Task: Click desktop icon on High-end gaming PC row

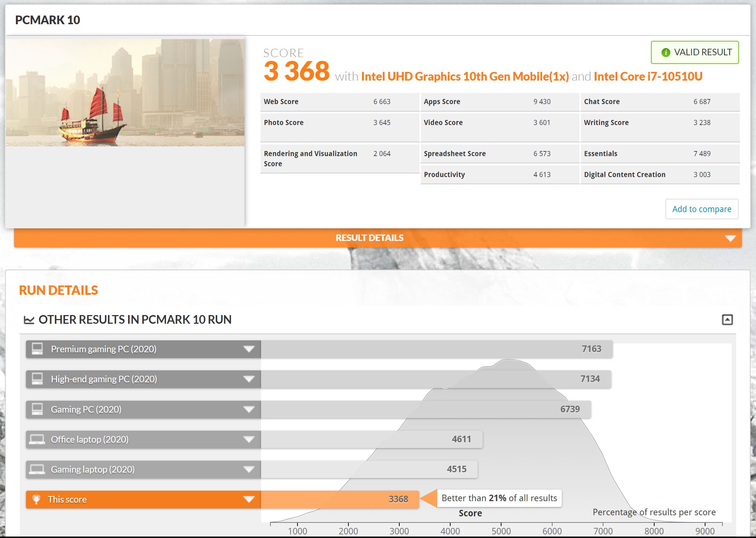Action: click(37, 379)
